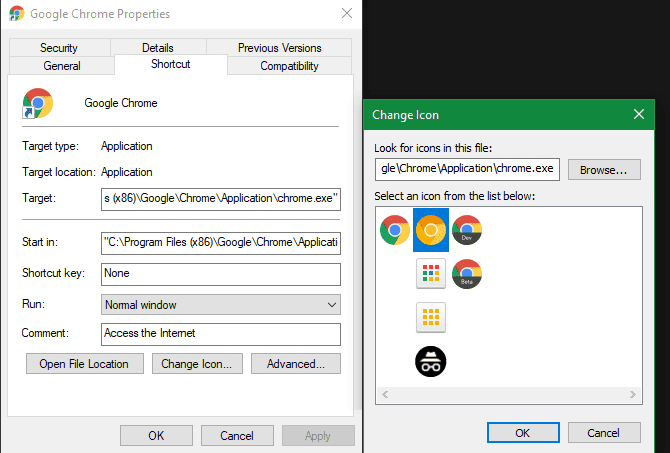Click the Target path field

(x=221, y=199)
